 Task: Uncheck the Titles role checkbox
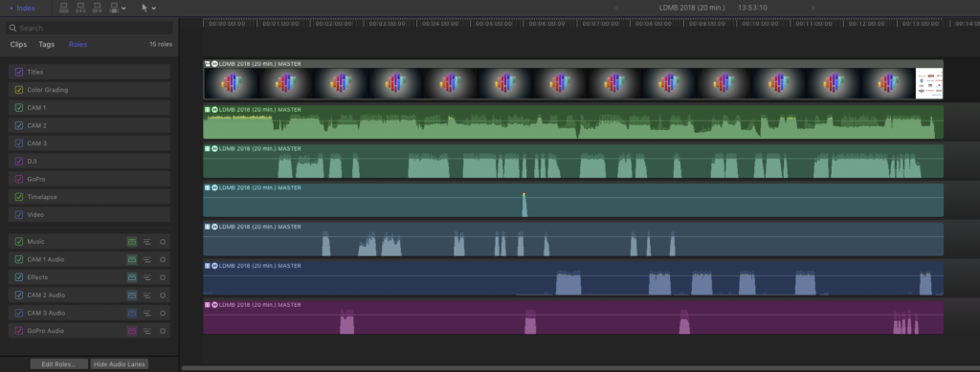tap(19, 73)
